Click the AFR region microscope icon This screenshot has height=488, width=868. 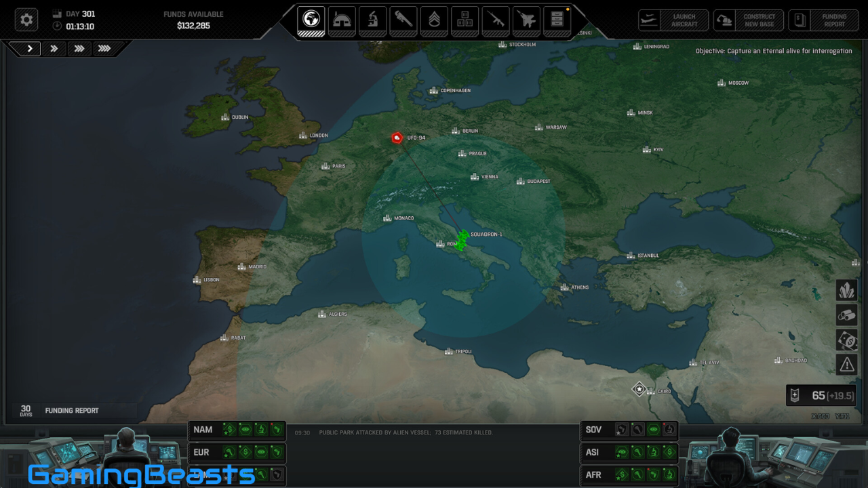669,474
